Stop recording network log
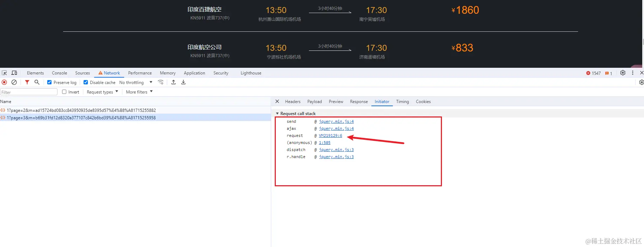The image size is (644, 247). point(4,82)
